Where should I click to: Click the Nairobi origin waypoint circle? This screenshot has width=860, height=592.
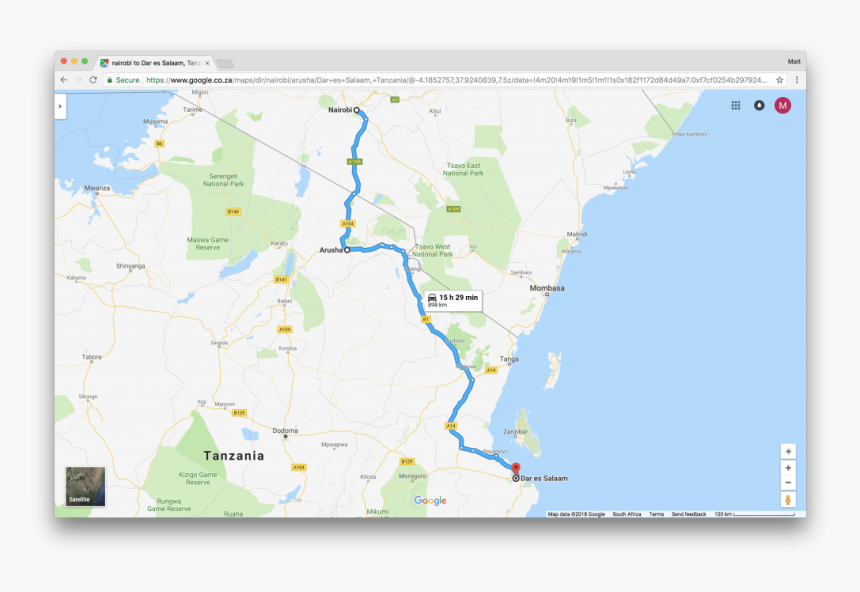coord(357,110)
